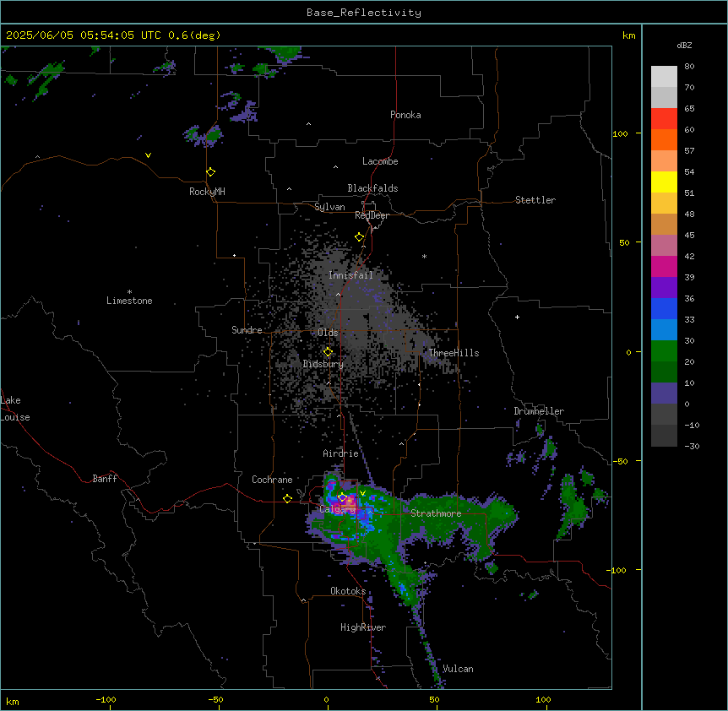This screenshot has width=728, height=711.
Task: Click the Okotoks city label
Action: (348, 591)
